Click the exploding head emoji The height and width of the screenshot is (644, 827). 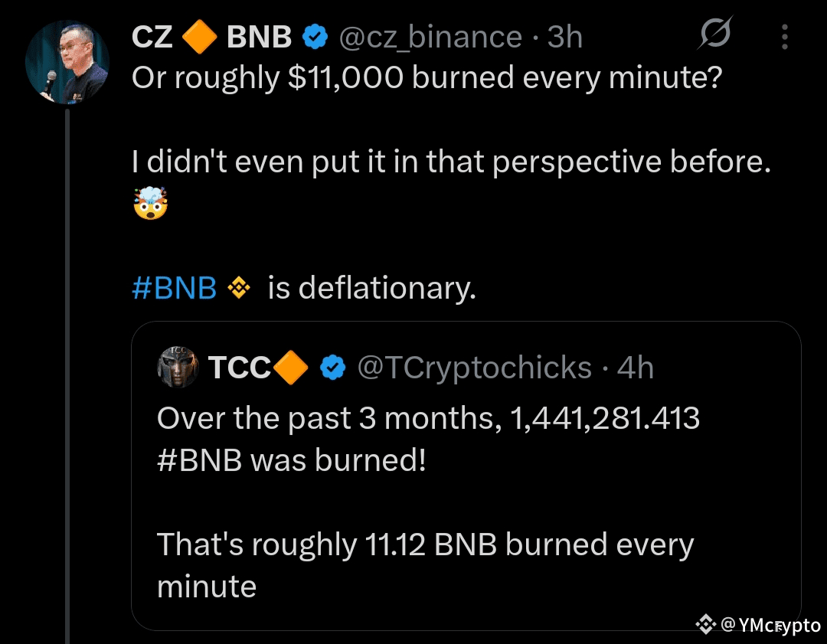150,204
